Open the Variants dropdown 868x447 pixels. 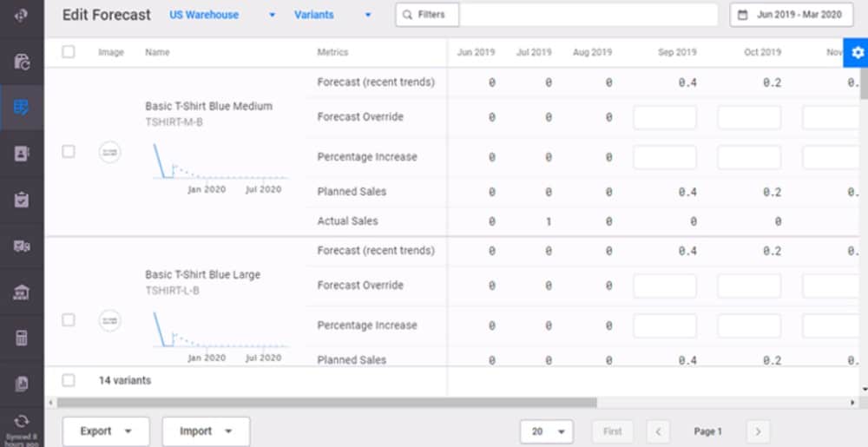(333, 15)
